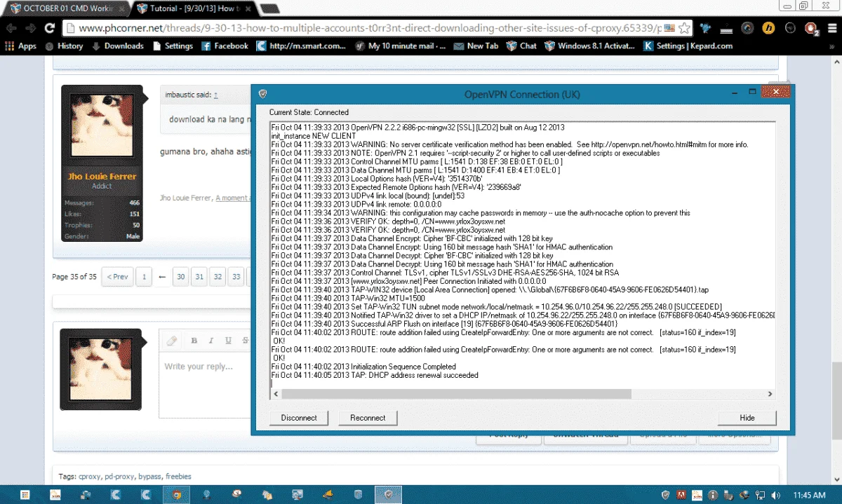Open OpenVPN shield icon in taskbar
The height and width of the screenshot is (504, 842).
pos(388,495)
